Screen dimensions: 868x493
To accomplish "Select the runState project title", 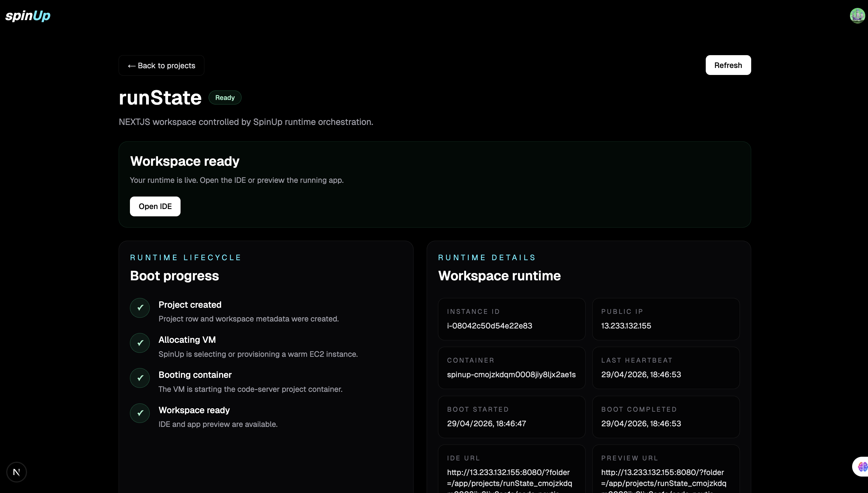I will [160, 98].
